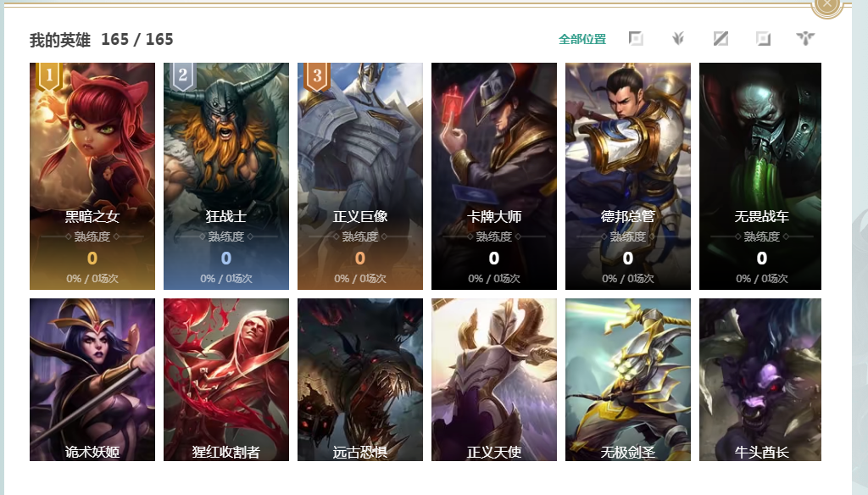Select the 猩红收割者 hero card
This screenshot has width=868, height=495.
225,380
